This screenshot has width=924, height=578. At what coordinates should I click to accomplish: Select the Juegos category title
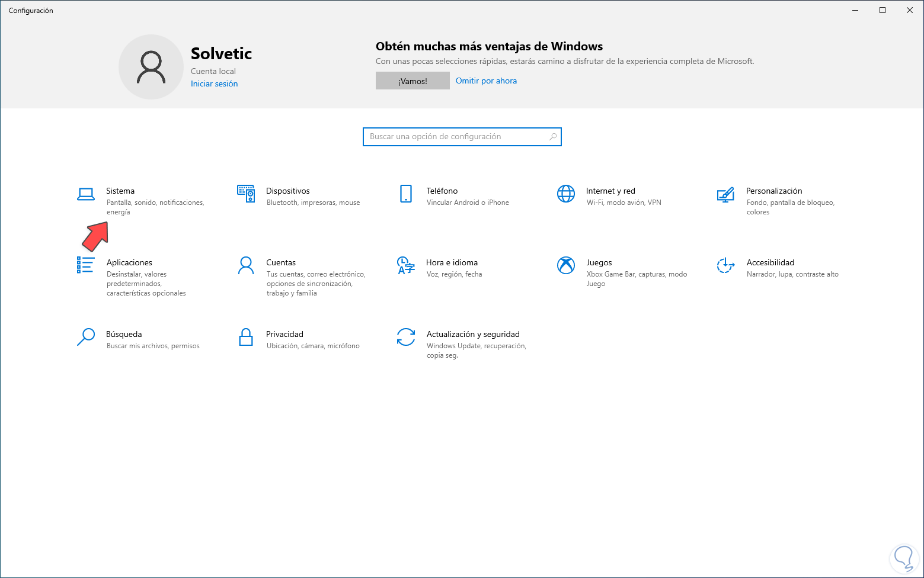point(599,262)
